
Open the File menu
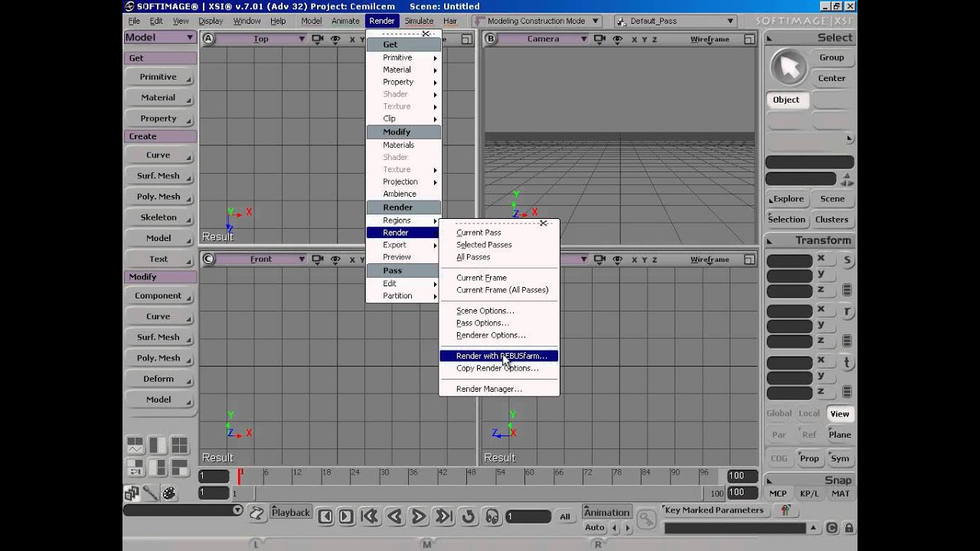(x=134, y=21)
